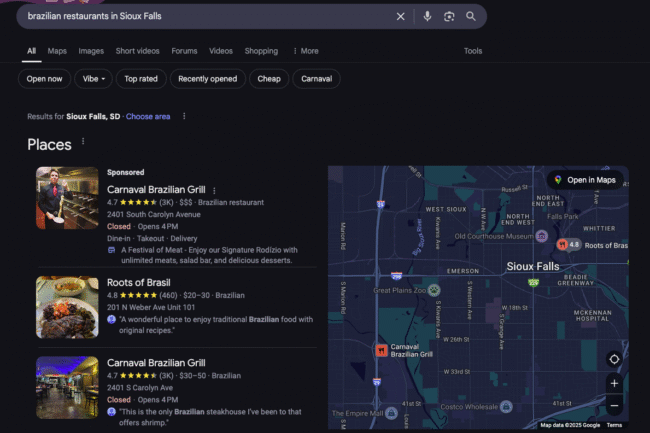Open the sponsored Carnaval Brazilian Grill title
The width and height of the screenshot is (650, 433).
(x=156, y=190)
